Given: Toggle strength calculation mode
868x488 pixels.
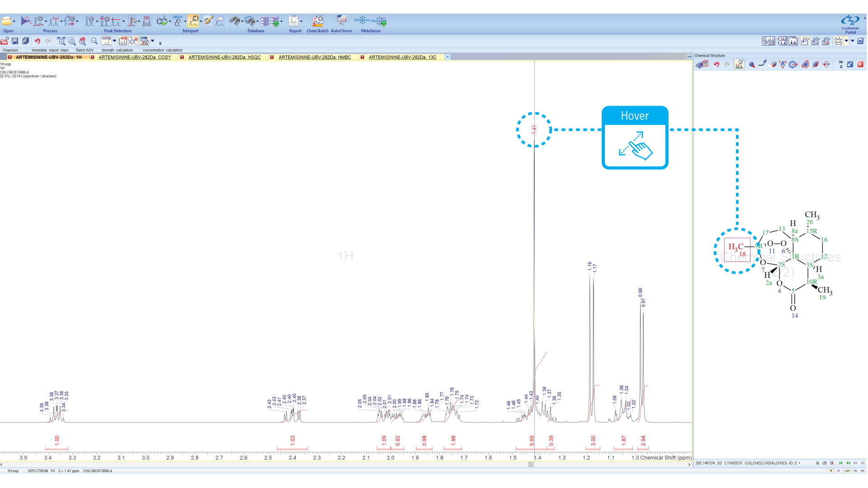Looking at the screenshot, I should click(107, 41).
